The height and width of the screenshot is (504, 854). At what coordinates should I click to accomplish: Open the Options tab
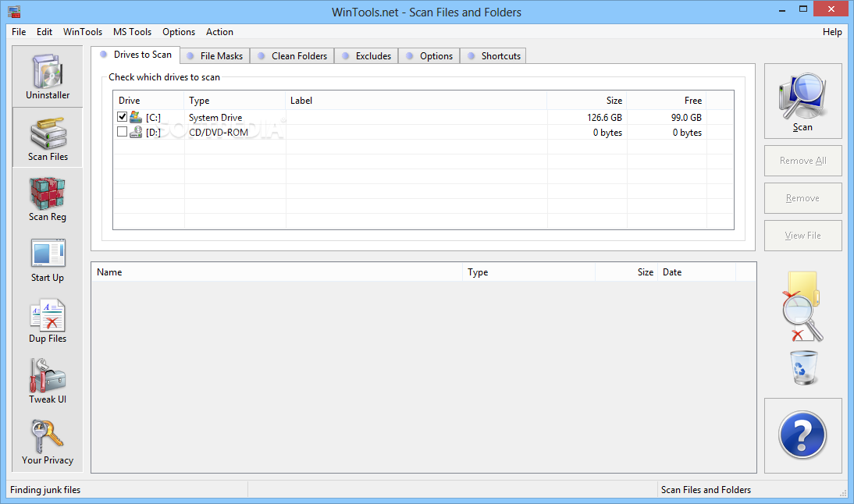pyautogui.click(x=429, y=56)
